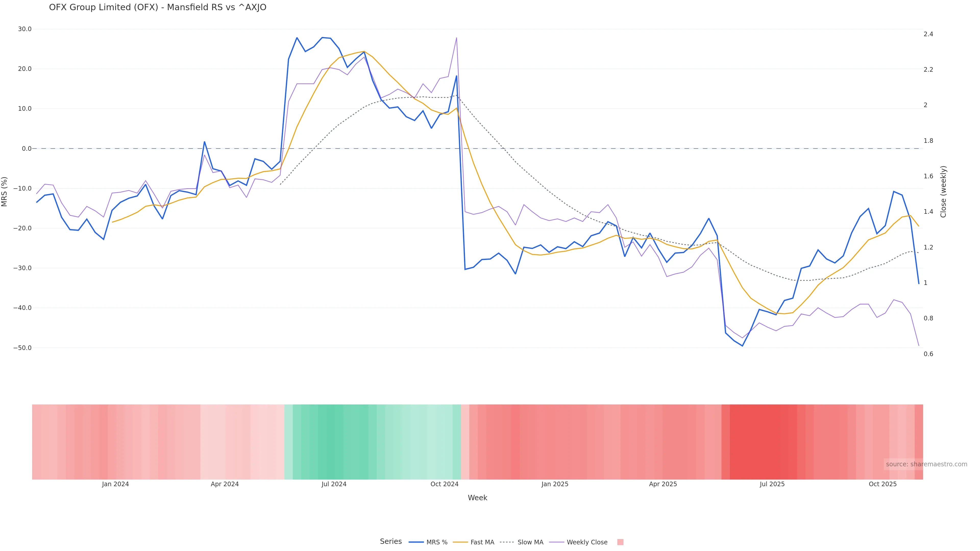Click the "Week" x-axis title
Viewport: 980px width, 551px height.
pyautogui.click(x=477, y=498)
